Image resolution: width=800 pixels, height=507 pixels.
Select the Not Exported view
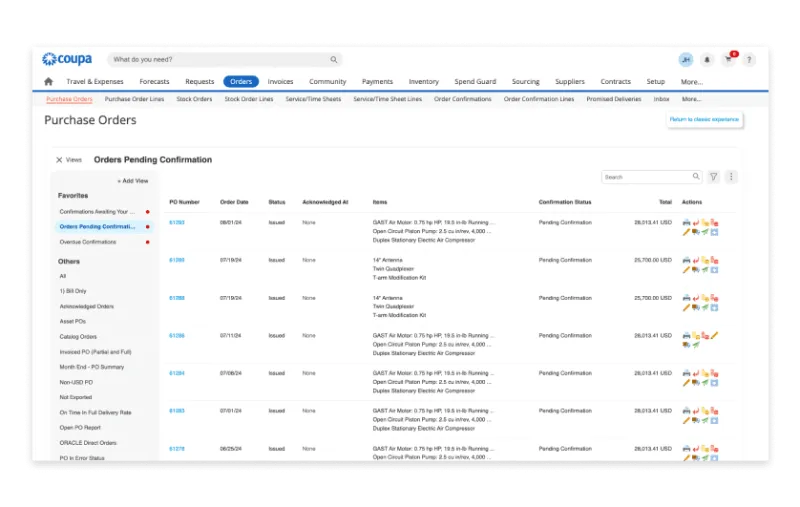click(76, 397)
